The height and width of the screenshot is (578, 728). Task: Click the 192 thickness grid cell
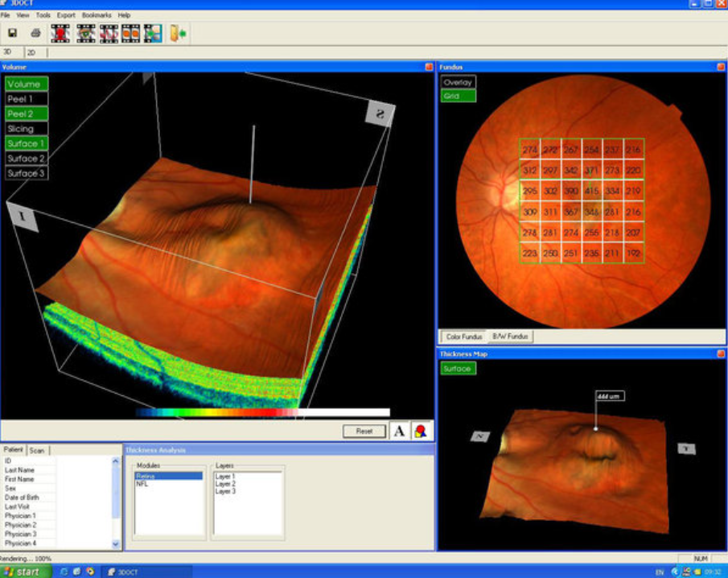633,254
